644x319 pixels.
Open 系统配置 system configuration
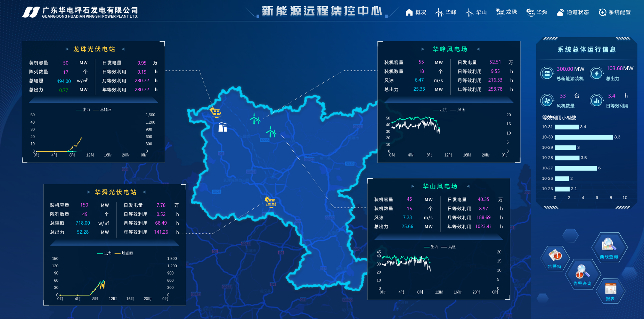(615, 12)
